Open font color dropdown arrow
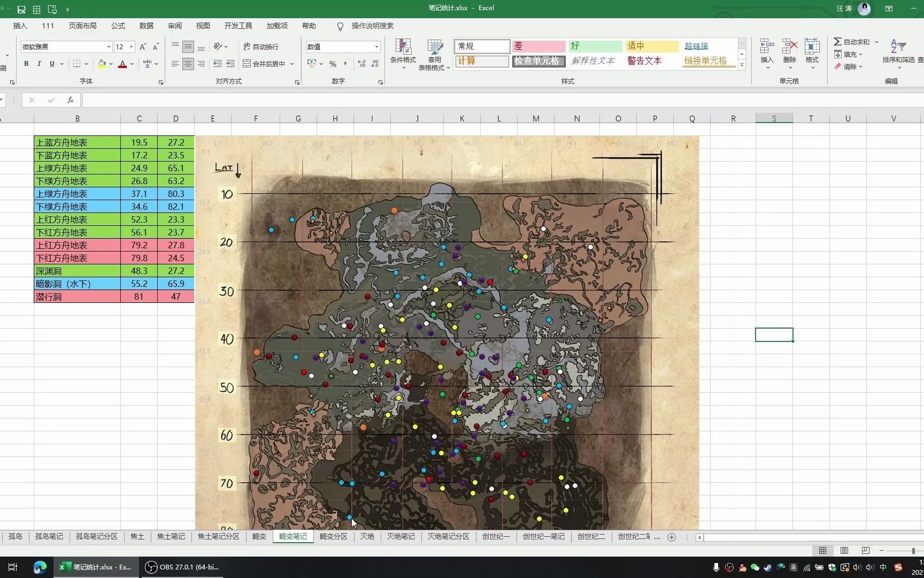 click(x=132, y=64)
